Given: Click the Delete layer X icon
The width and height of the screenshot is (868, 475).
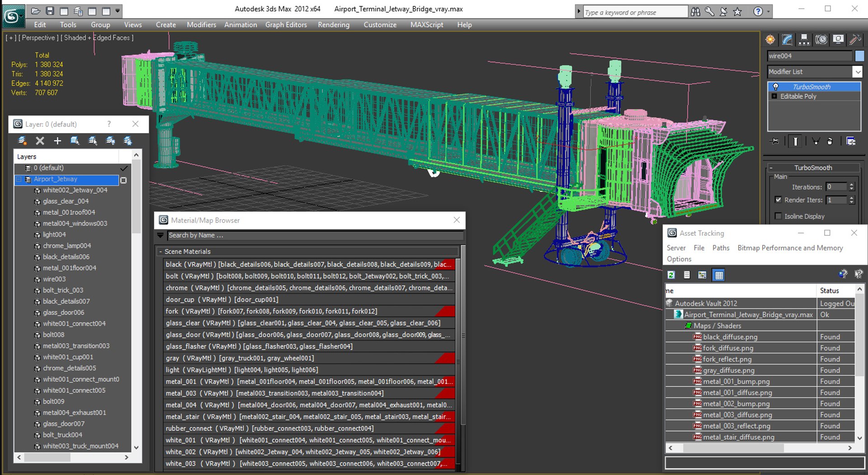Looking at the screenshot, I should click(x=40, y=141).
